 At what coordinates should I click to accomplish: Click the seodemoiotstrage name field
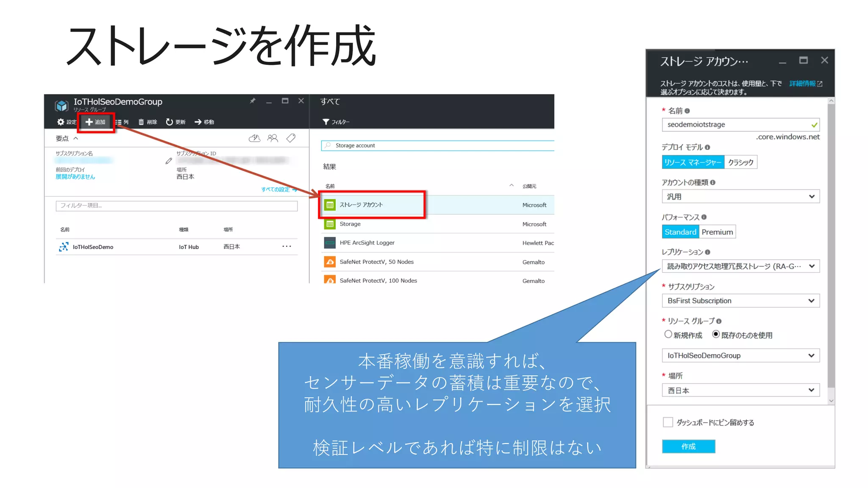pos(740,125)
